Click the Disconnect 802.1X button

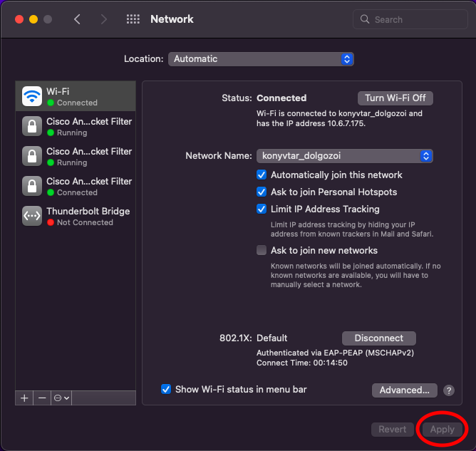[x=379, y=338]
